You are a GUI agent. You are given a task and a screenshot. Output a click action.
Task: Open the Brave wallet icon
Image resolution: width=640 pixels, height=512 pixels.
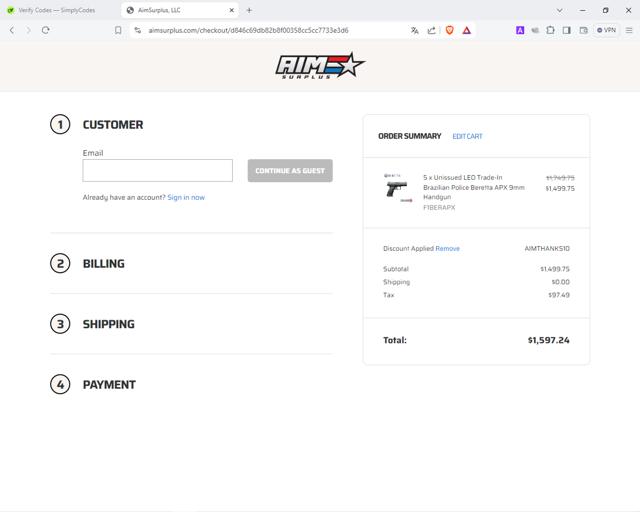584,30
